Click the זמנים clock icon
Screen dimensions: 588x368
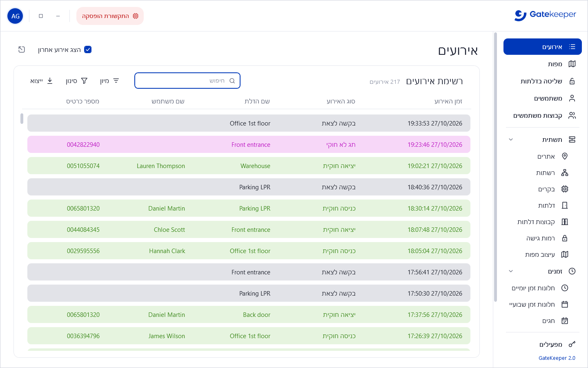click(x=572, y=271)
